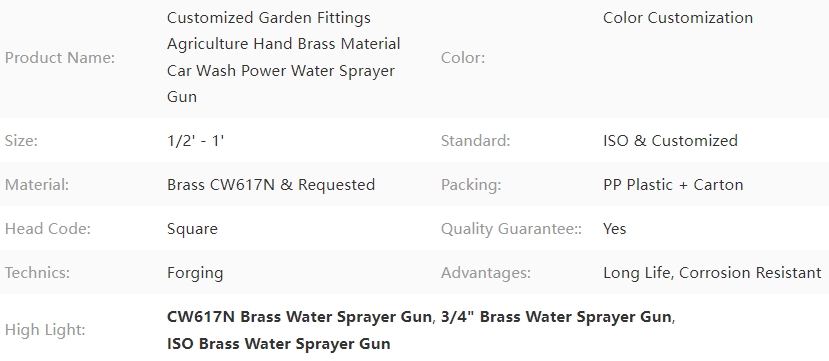Select the Packing label
Viewport: 829px width, 361px height.
[471, 184]
